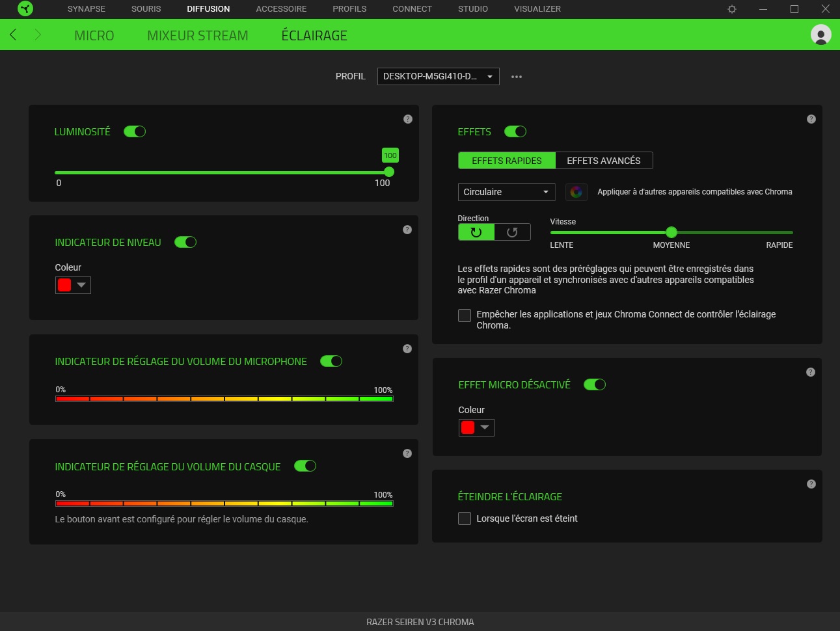
Task: Select counter-clockwise direction button
Action: tap(513, 232)
